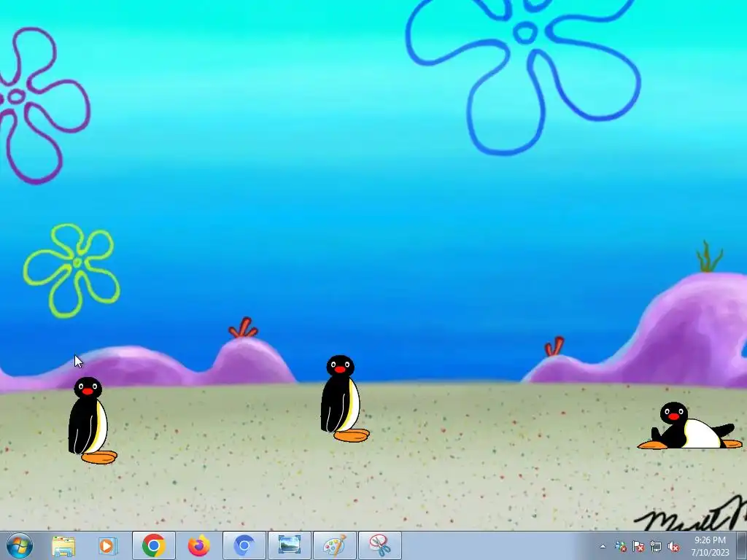Open the Action Center flag icon
The width and height of the screenshot is (747, 560).
[x=638, y=547]
